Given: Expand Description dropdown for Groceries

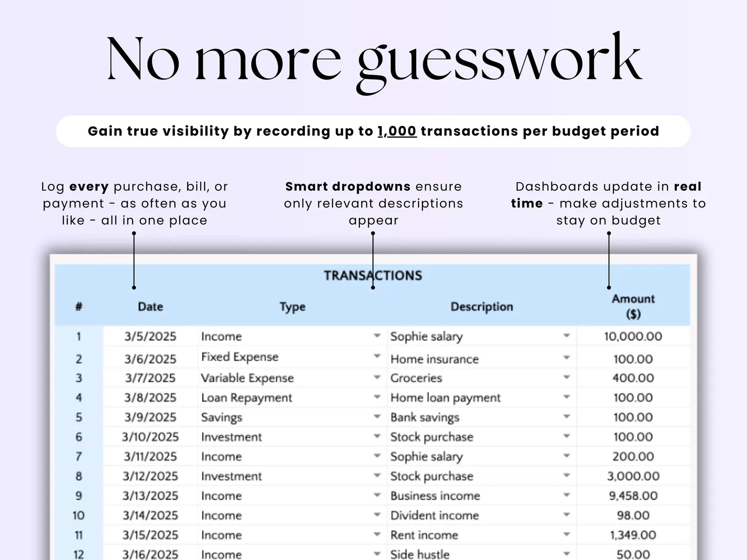Looking at the screenshot, I should [566, 378].
